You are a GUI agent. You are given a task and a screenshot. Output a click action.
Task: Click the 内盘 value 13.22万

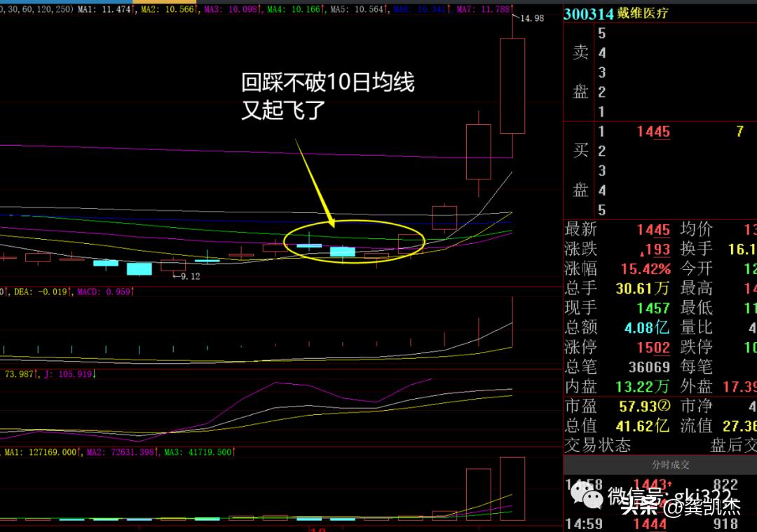[642, 387]
